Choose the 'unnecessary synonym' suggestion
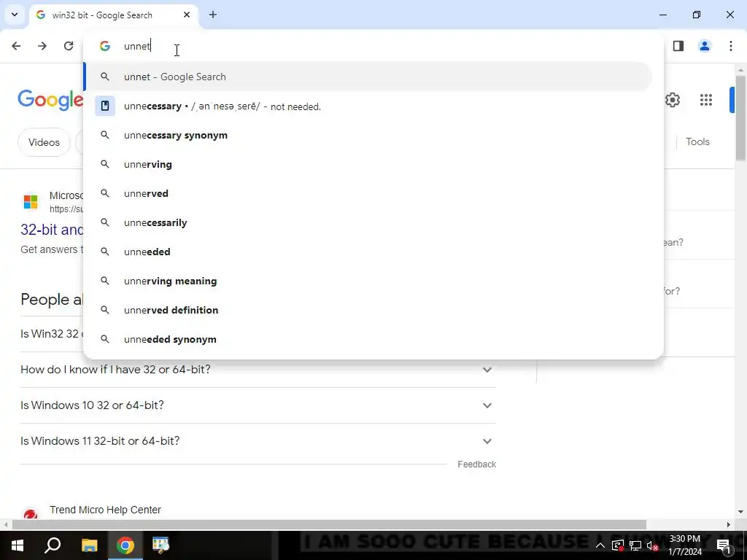The height and width of the screenshot is (560, 747). pos(368,135)
